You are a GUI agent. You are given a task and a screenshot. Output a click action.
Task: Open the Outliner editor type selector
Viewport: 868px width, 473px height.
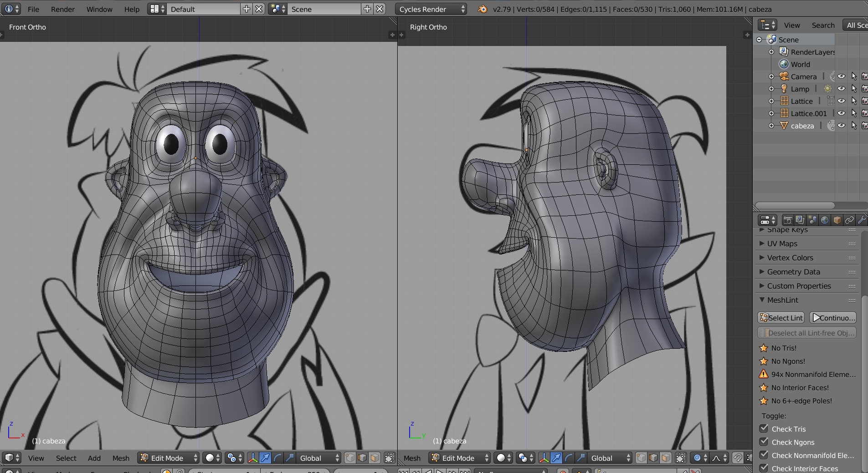[x=767, y=25]
